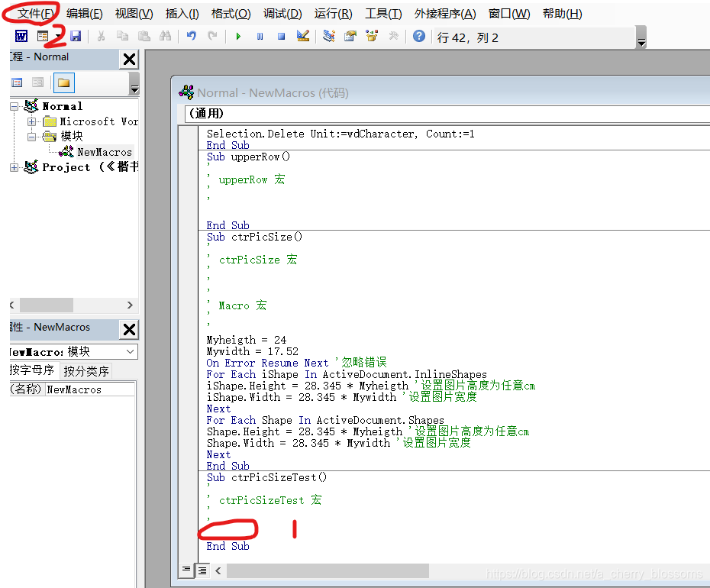Open the 帮助(H) menu

[x=563, y=14]
